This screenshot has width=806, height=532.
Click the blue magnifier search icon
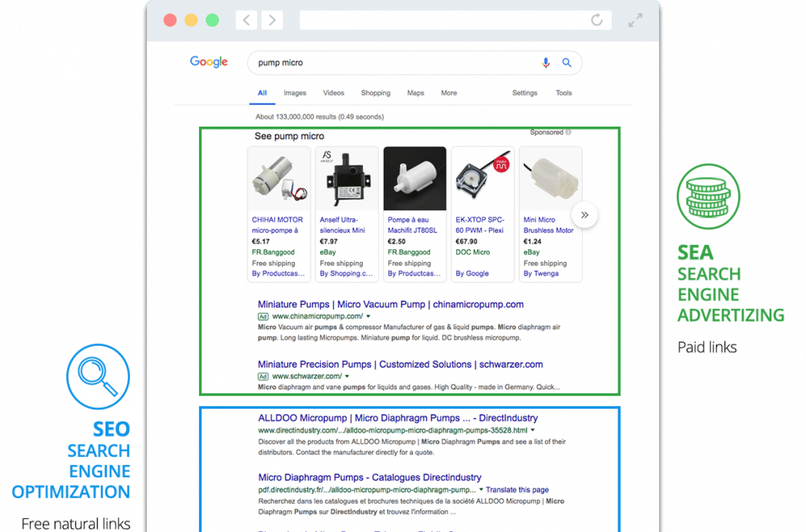click(x=567, y=63)
